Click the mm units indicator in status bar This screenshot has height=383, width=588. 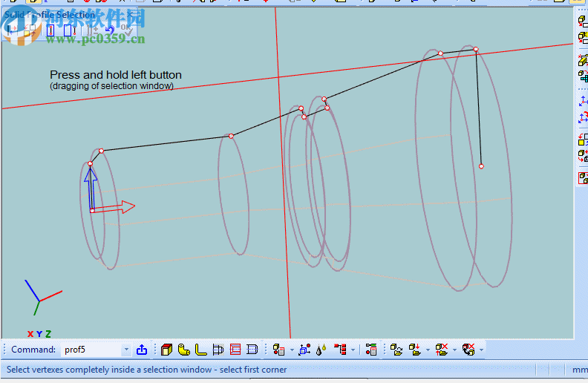580,370
